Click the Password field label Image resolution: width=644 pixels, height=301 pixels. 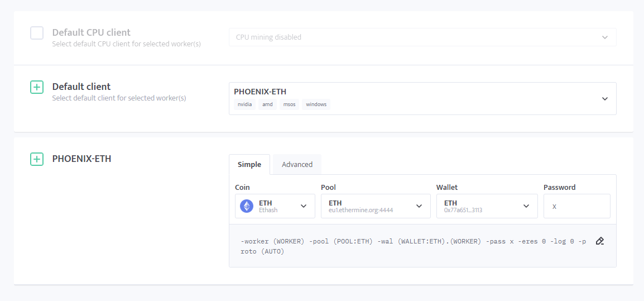(559, 188)
